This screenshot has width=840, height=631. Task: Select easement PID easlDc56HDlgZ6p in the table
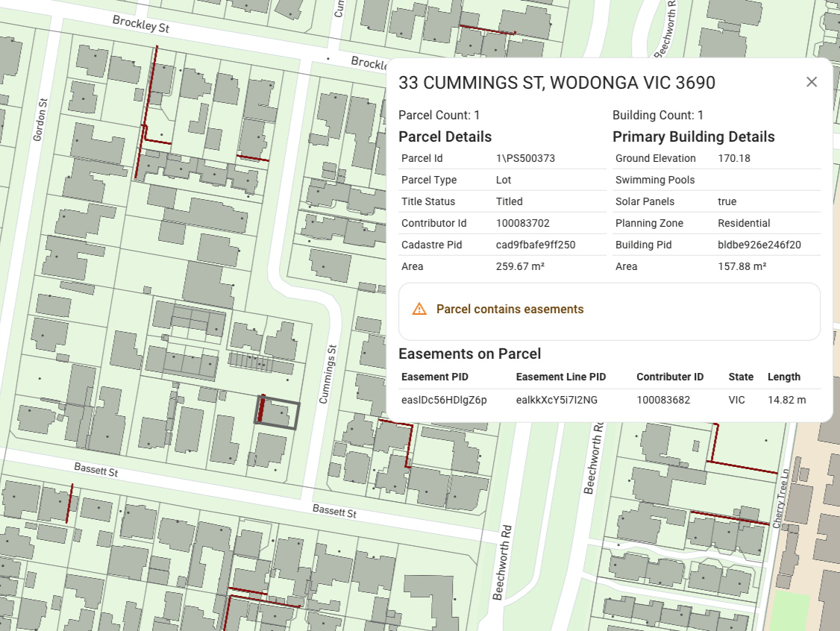click(445, 400)
